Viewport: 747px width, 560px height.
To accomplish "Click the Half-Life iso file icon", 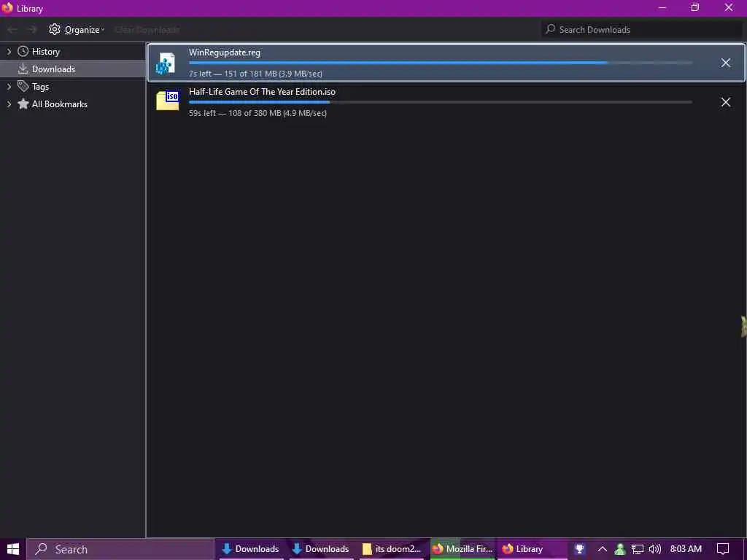I will (x=168, y=101).
